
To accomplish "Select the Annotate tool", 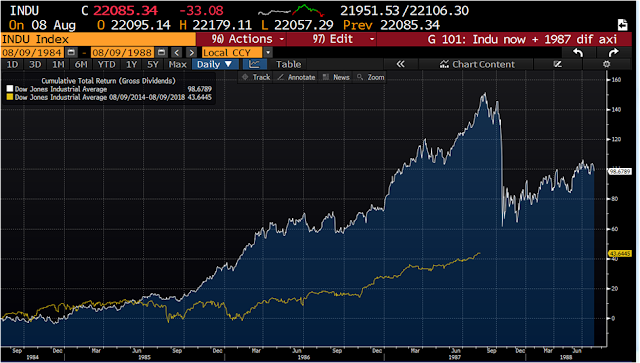I will [x=296, y=77].
